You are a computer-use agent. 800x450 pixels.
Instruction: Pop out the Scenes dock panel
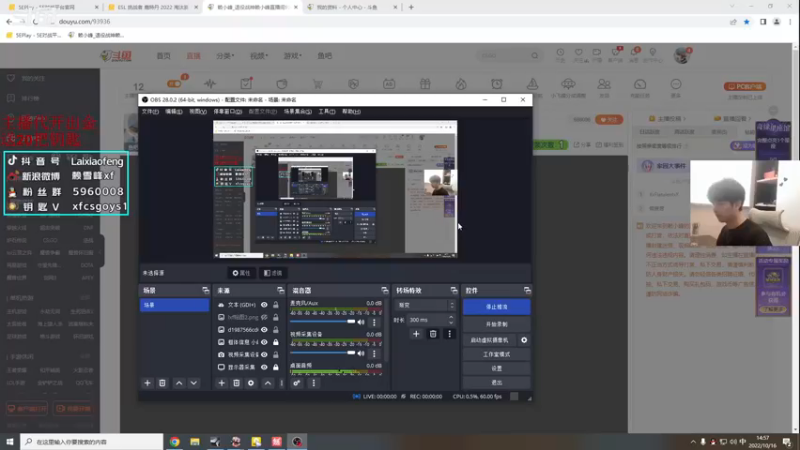pos(205,290)
